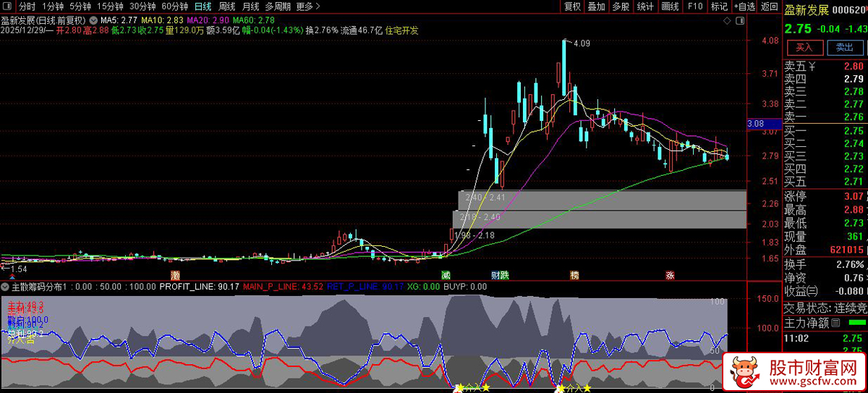Click the red 买入 buy button
Screen dimensions: 868x393
point(804,47)
